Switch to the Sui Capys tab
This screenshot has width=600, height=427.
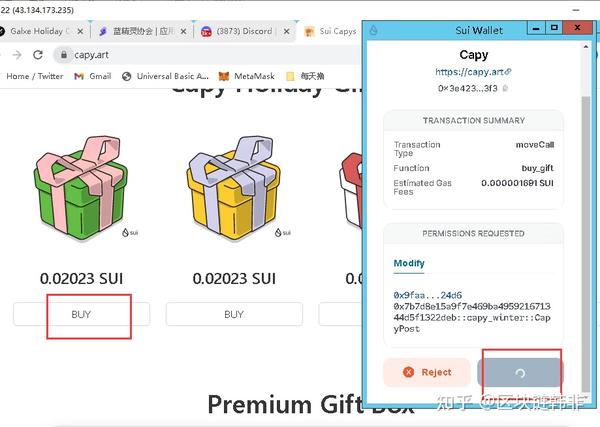click(331, 31)
